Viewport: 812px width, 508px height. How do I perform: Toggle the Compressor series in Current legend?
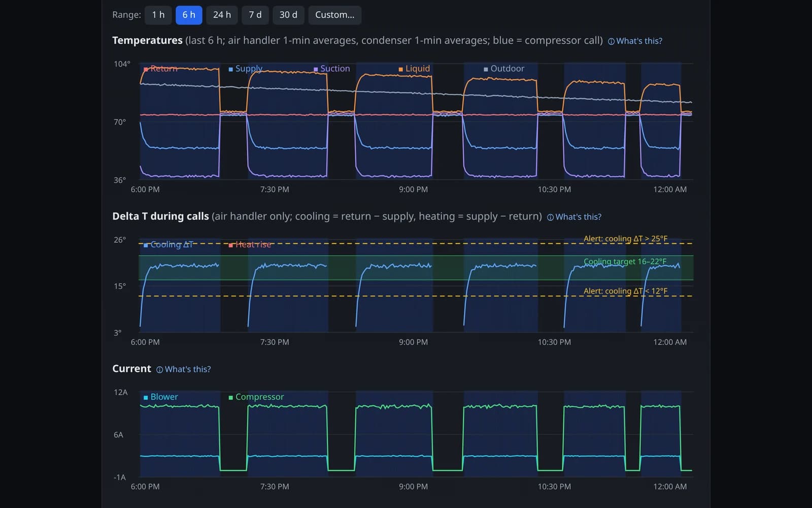(256, 397)
